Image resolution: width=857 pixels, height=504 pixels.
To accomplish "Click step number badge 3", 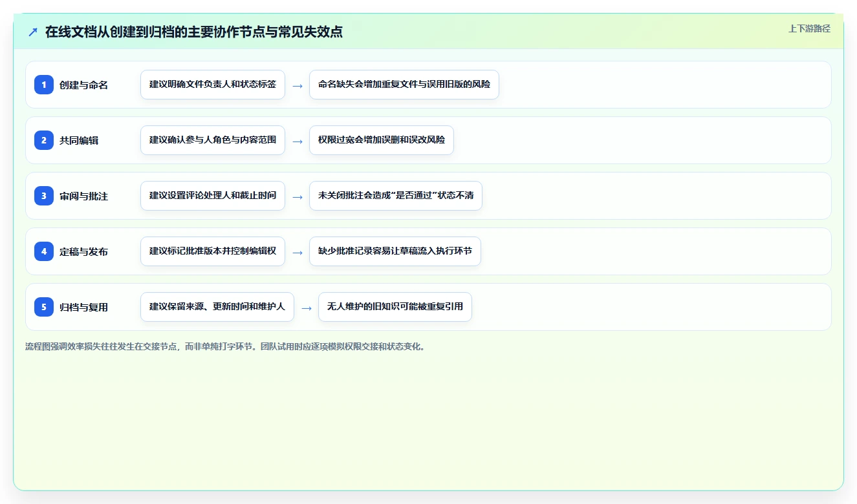I will 44,196.
